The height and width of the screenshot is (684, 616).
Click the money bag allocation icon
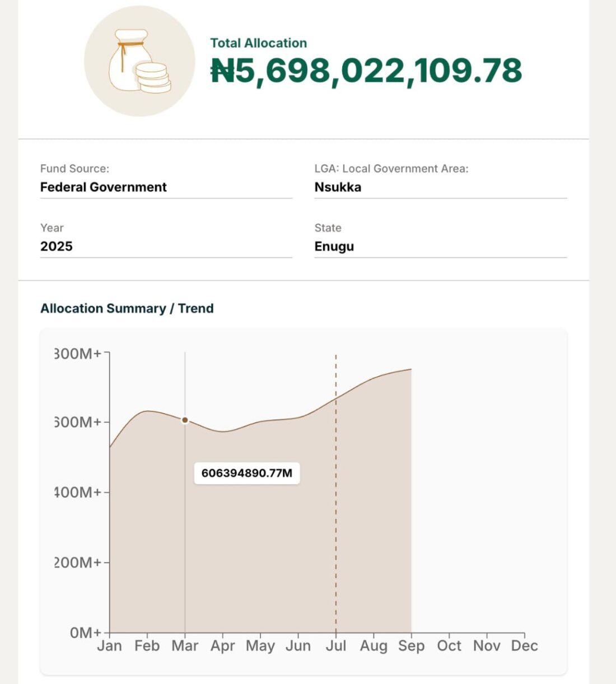(139, 61)
